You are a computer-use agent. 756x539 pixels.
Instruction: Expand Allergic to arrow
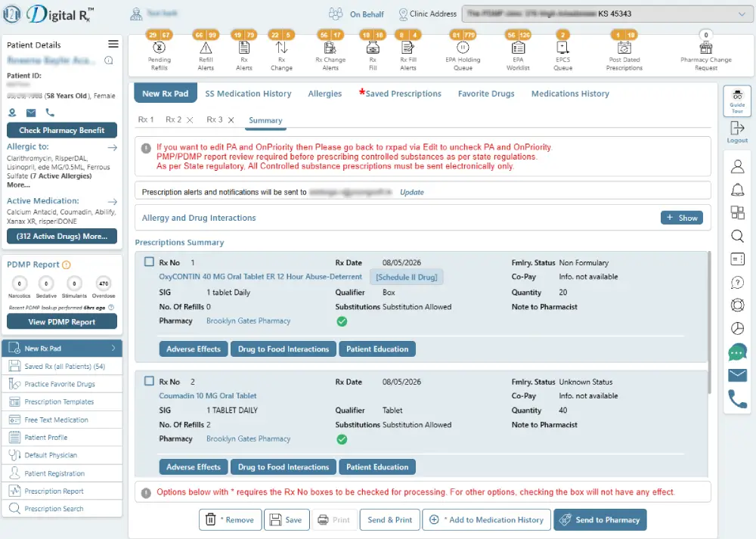[x=113, y=147]
